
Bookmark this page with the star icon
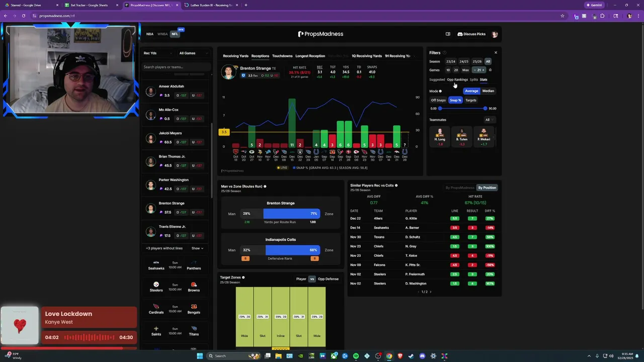pos(562,16)
